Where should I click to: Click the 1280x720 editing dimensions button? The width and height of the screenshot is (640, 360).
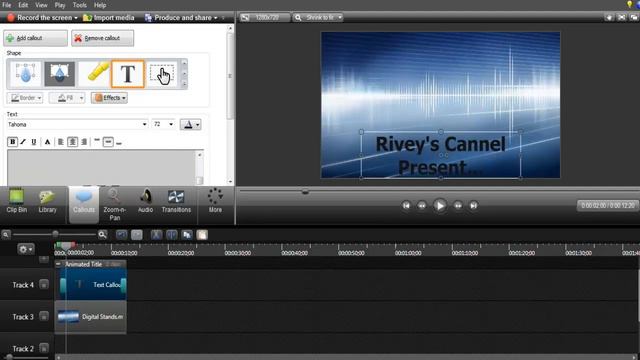pos(264,18)
